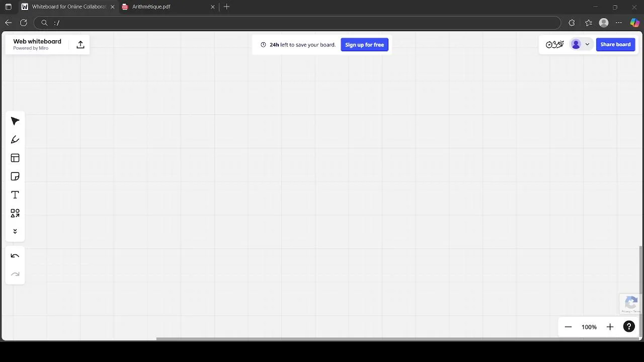Select the Pen drawing tool
The image size is (644, 362).
point(15,140)
